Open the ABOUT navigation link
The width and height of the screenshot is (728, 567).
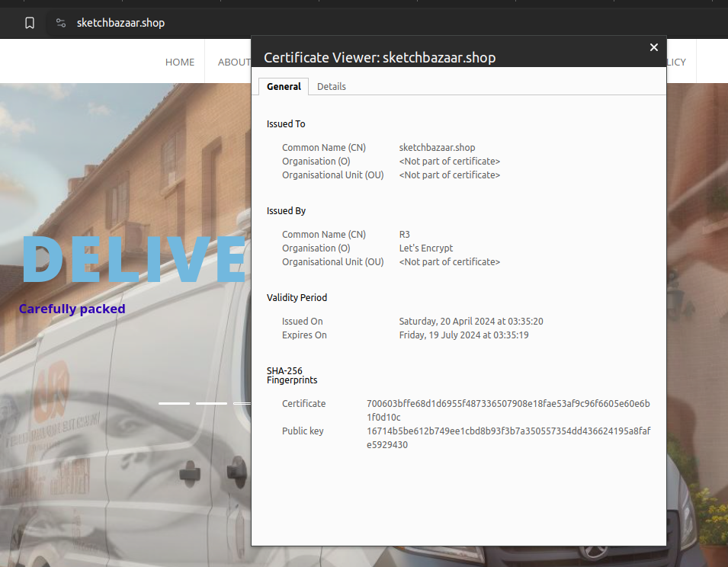[233, 62]
